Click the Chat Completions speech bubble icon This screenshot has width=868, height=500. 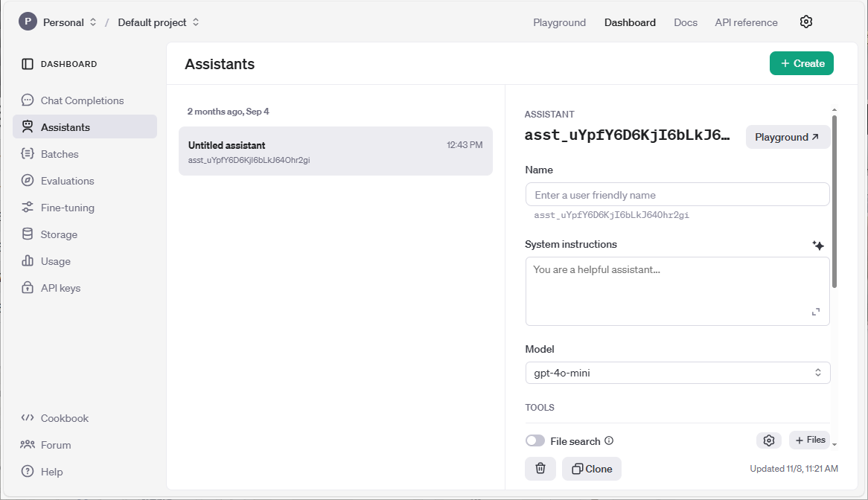pyautogui.click(x=27, y=100)
